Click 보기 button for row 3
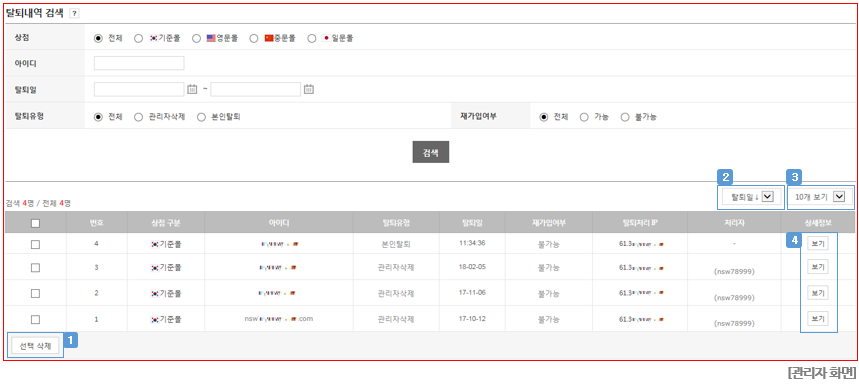The image size is (859, 384). (x=817, y=267)
